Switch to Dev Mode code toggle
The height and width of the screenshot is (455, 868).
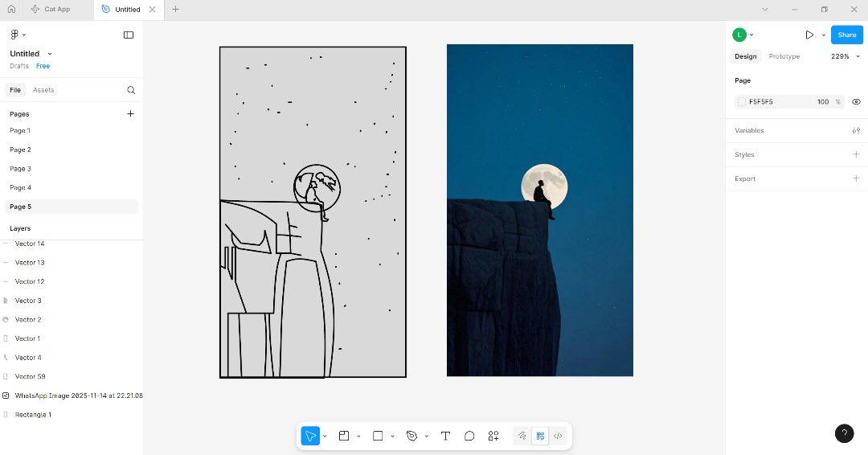(x=558, y=436)
